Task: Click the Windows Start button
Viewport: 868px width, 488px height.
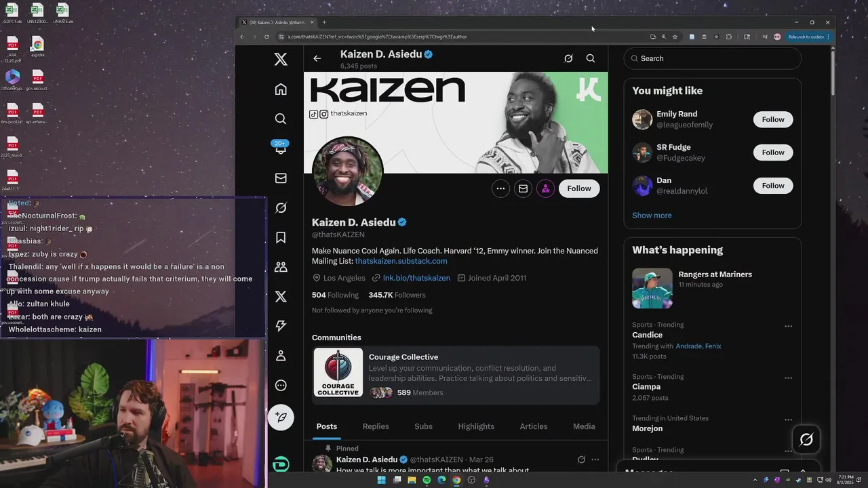Action: [x=381, y=480]
